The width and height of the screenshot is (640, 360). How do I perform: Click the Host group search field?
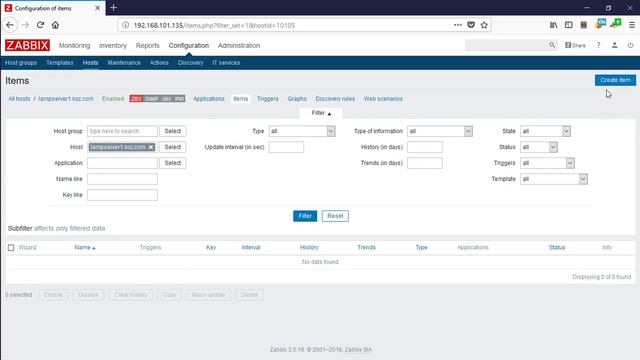click(122, 131)
